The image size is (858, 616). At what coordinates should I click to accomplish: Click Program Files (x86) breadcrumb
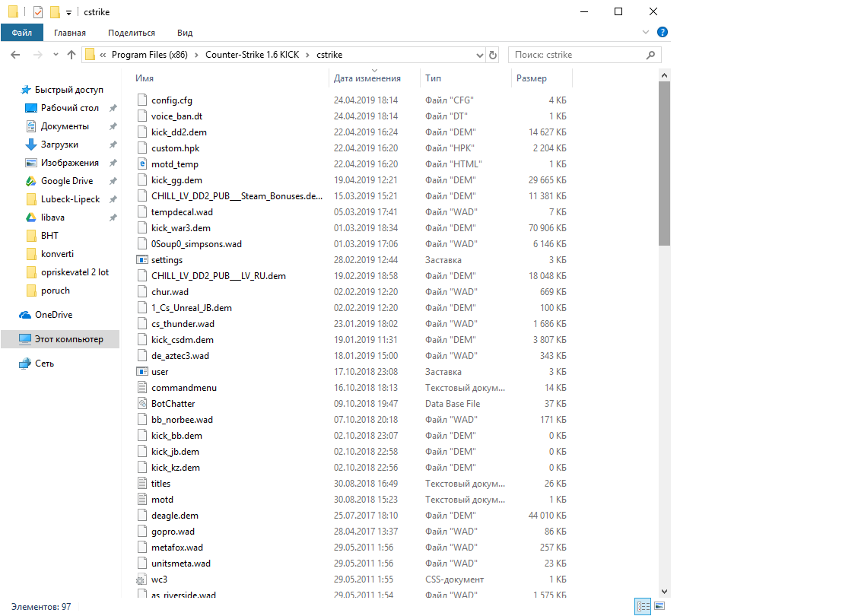tap(149, 55)
